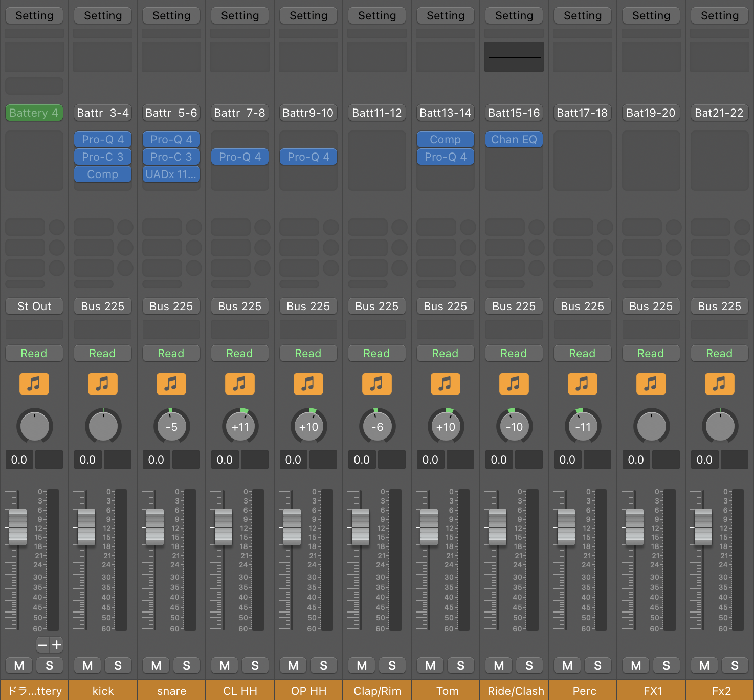This screenshot has width=754, height=700.
Task: Click the instrument icon on snare channel
Action: (x=171, y=383)
